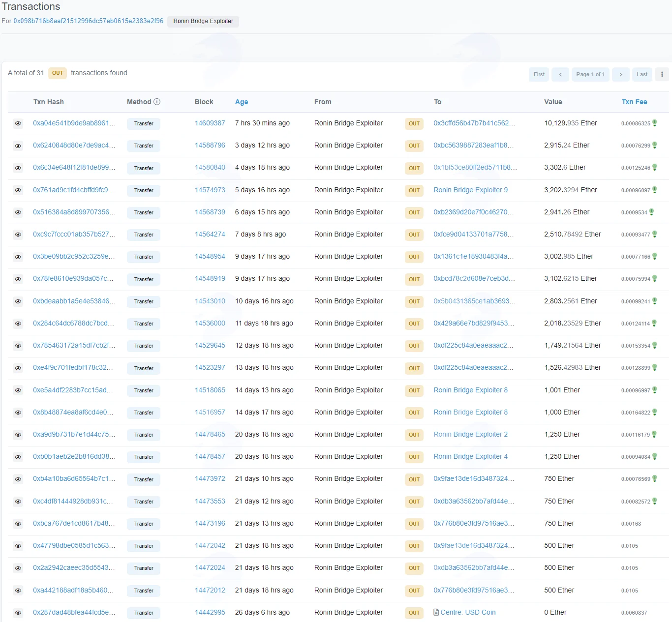Click Transfer method badge for block 14609387
This screenshot has height=622, width=672.
[144, 123]
